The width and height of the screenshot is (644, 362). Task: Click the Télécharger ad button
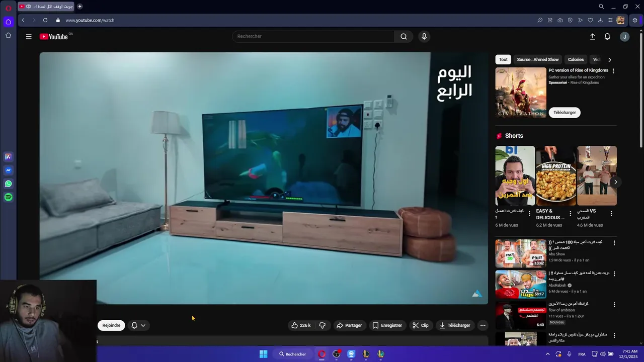point(565,113)
